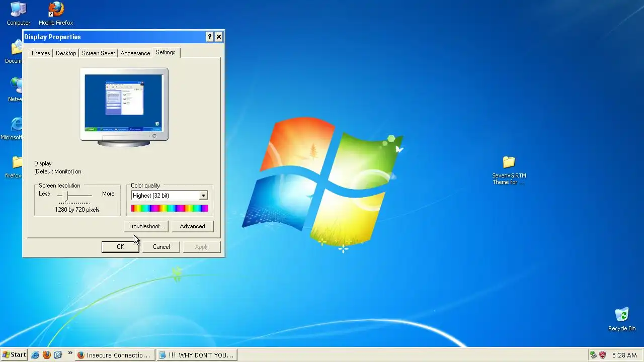Viewport: 644px width, 362px height.
Task: Launch the Mozilla Firefox desktop shortcut
Action: [56, 14]
